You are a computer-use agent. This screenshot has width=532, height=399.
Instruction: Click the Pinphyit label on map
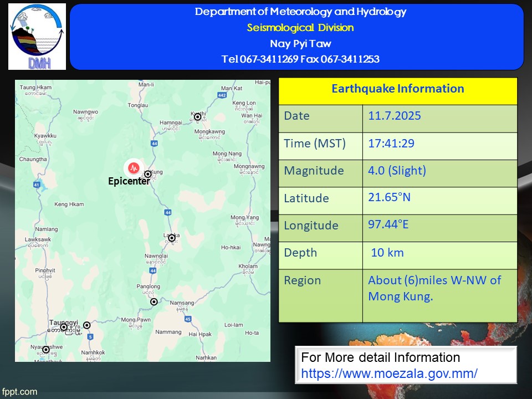pyautogui.click(x=45, y=270)
